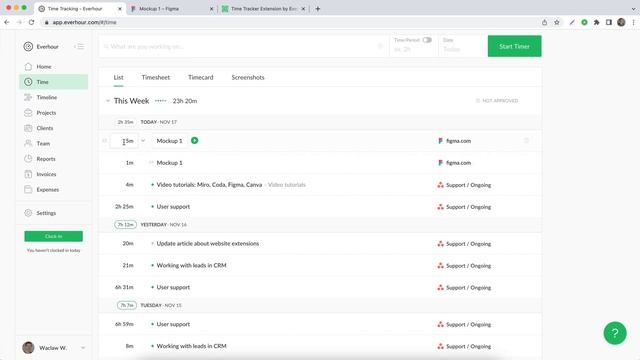Open a new browser tab

pos(318,9)
